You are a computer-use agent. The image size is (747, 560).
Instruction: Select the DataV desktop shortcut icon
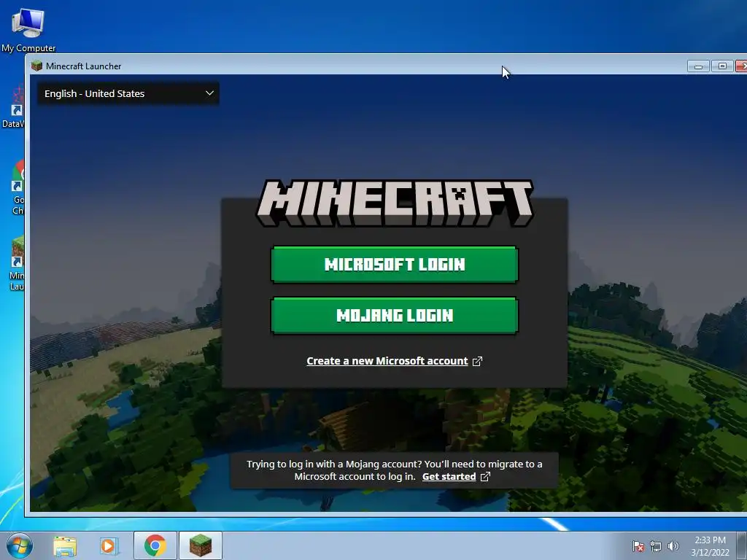point(15,107)
